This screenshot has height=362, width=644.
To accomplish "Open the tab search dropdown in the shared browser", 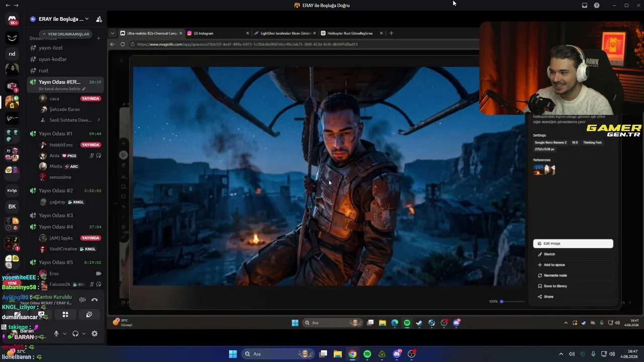I will (x=112, y=33).
